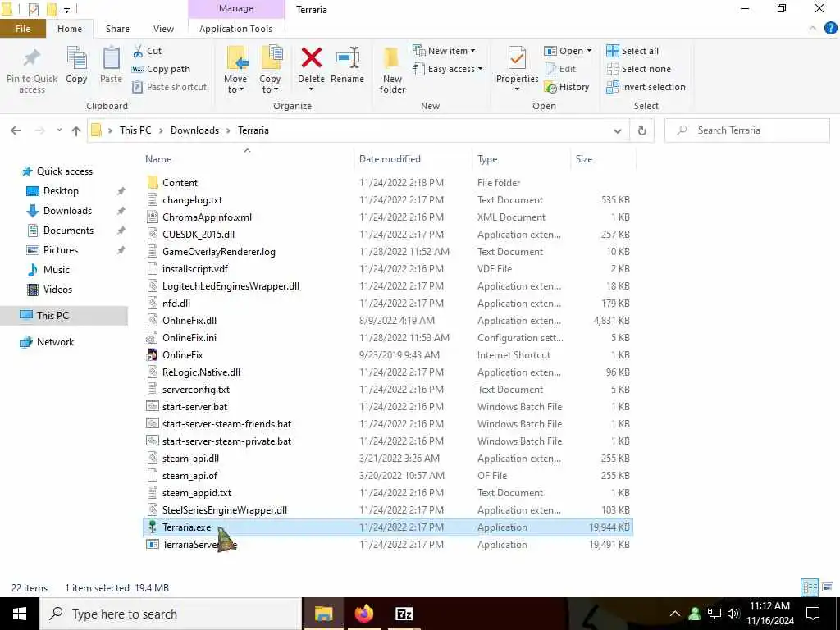Select Videos in navigation pane
The width and height of the screenshot is (840, 630).
click(x=57, y=290)
